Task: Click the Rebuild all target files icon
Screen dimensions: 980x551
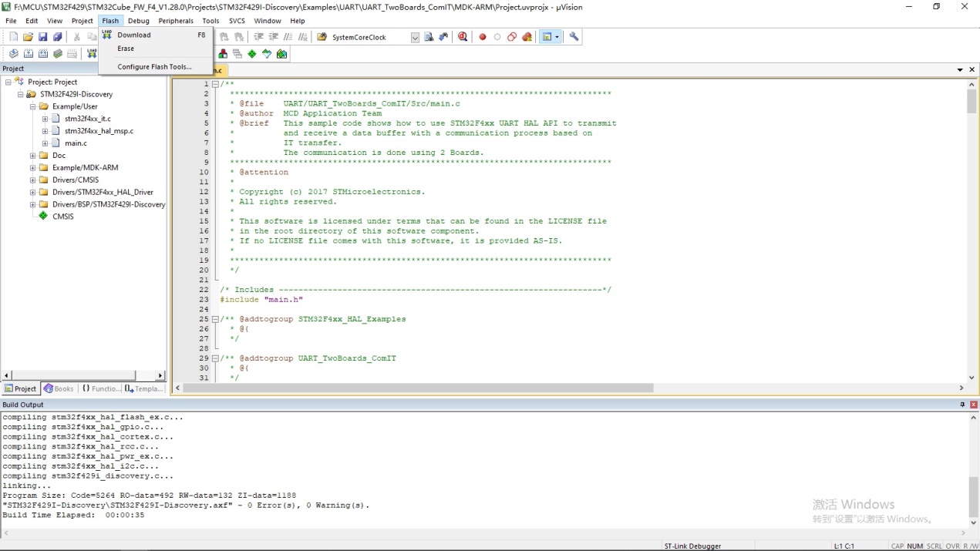Action: (x=42, y=54)
